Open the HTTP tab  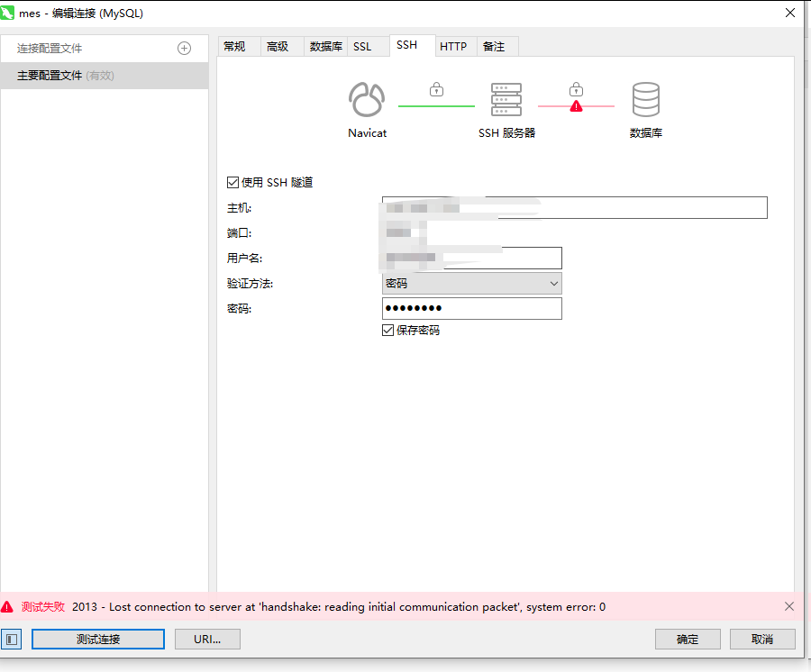tap(453, 47)
